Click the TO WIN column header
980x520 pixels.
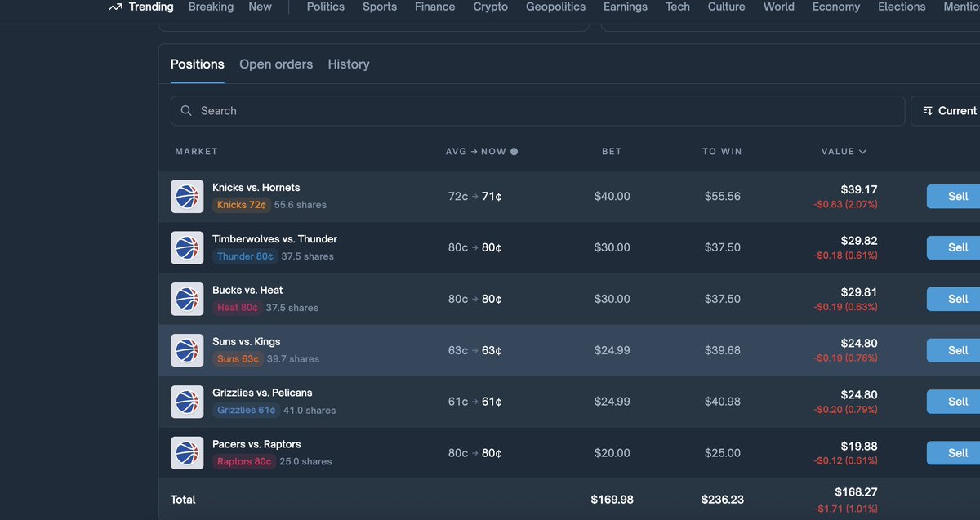pyautogui.click(x=722, y=152)
